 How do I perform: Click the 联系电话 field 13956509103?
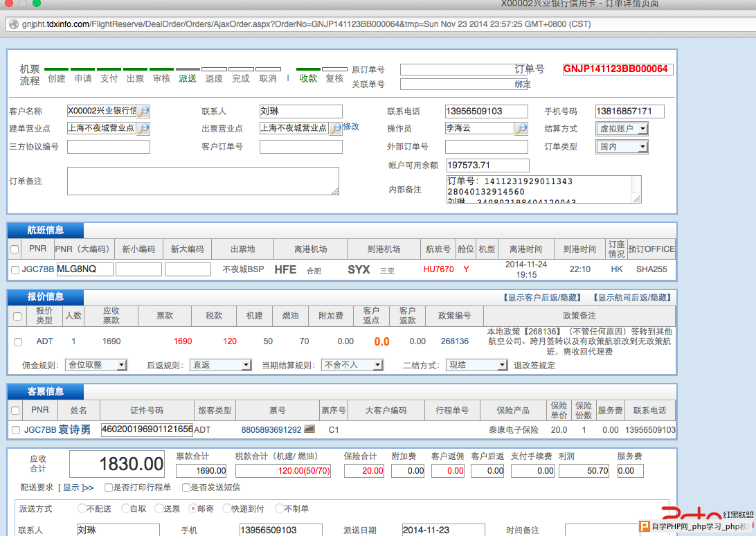click(487, 111)
